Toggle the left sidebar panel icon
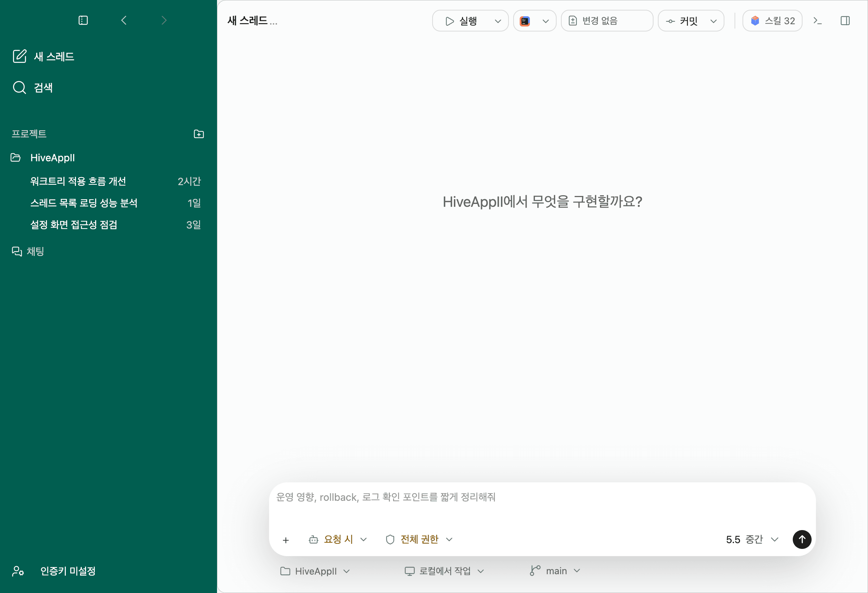868x593 pixels. point(83,20)
